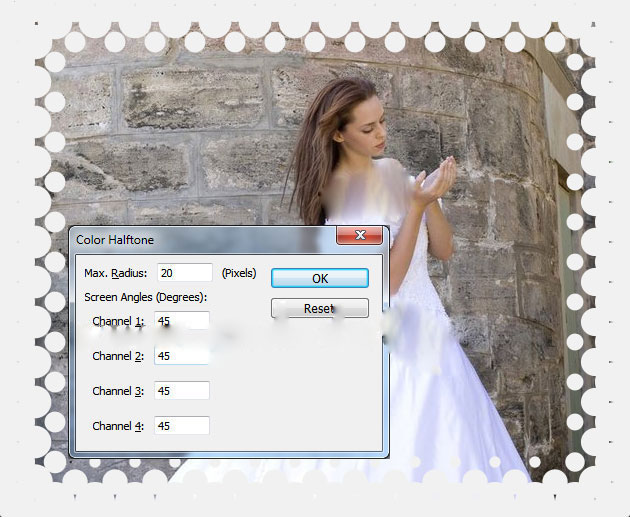Click the Channel 2 label

click(x=118, y=356)
